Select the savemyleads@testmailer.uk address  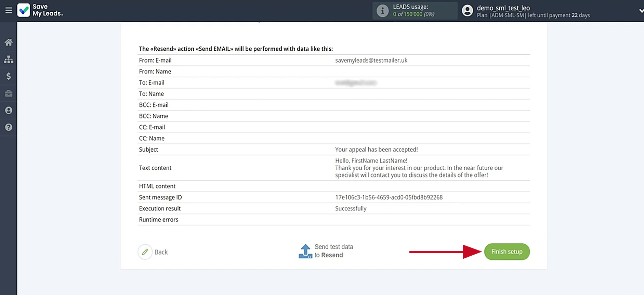click(371, 60)
